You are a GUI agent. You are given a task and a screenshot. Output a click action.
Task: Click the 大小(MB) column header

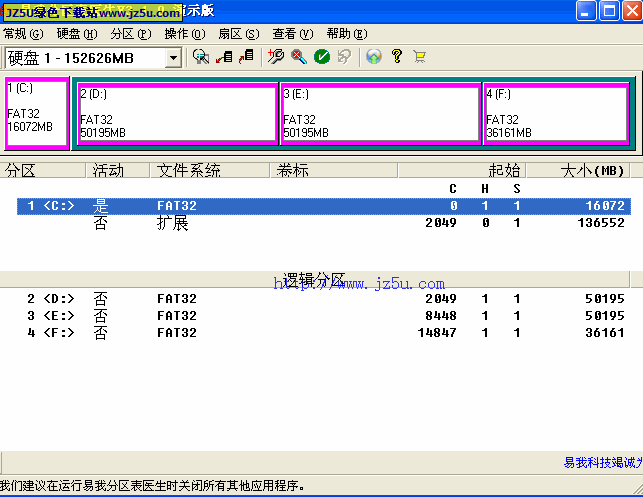578,170
